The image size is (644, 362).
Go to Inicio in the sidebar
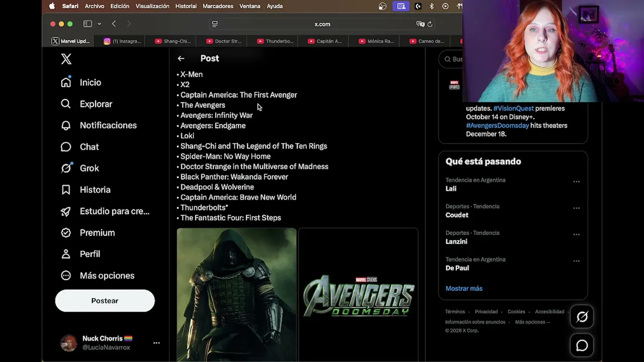(x=81, y=82)
